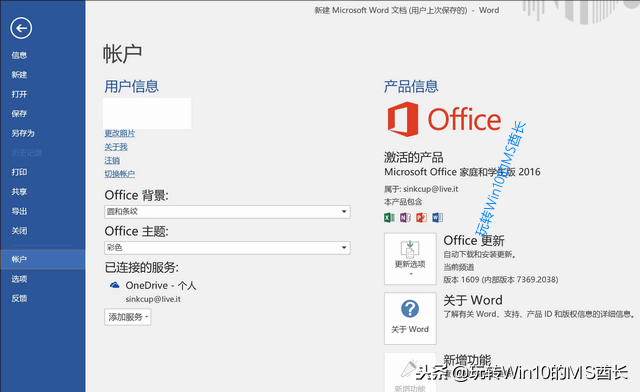Open the 更新选项 button menu

coord(410,259)
